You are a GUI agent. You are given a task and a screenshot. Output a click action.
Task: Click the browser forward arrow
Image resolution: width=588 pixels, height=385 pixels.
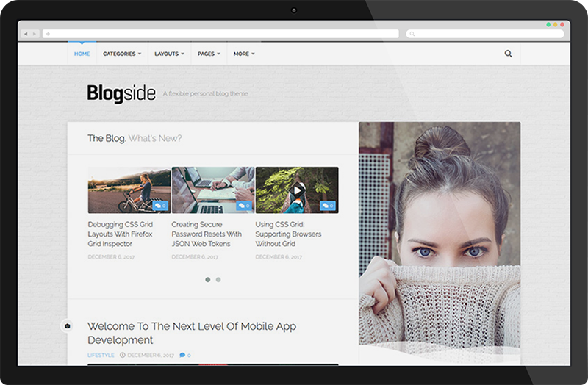(x=34, y=34)
